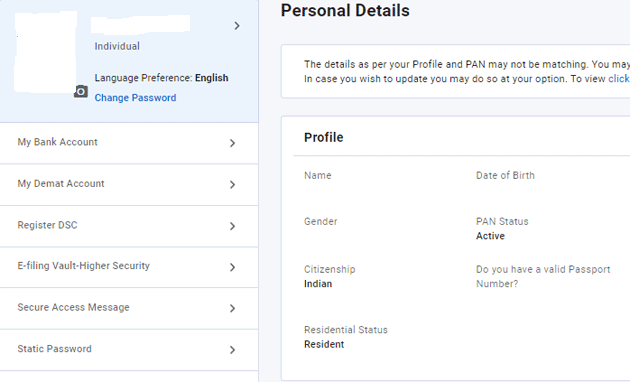The height and width of the screenshot is (382, 630).
Task: Follow the 'click' link in the notice
Action: 619,79
